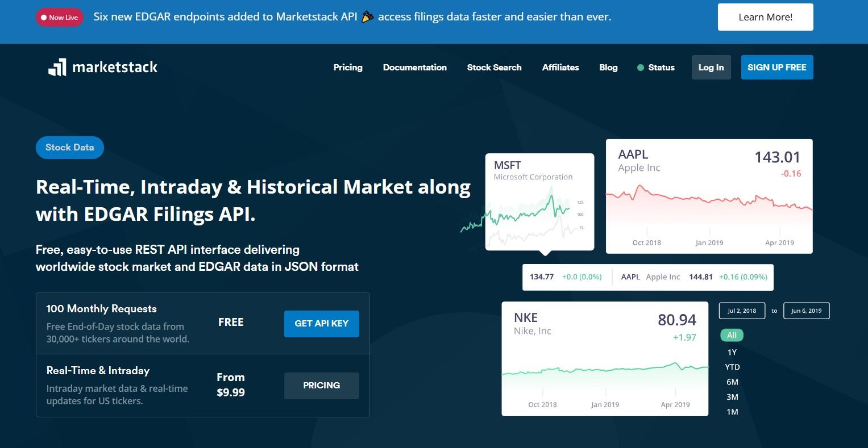Select the All time range option
Screen dimensions: 868x448
pos(732,335)
